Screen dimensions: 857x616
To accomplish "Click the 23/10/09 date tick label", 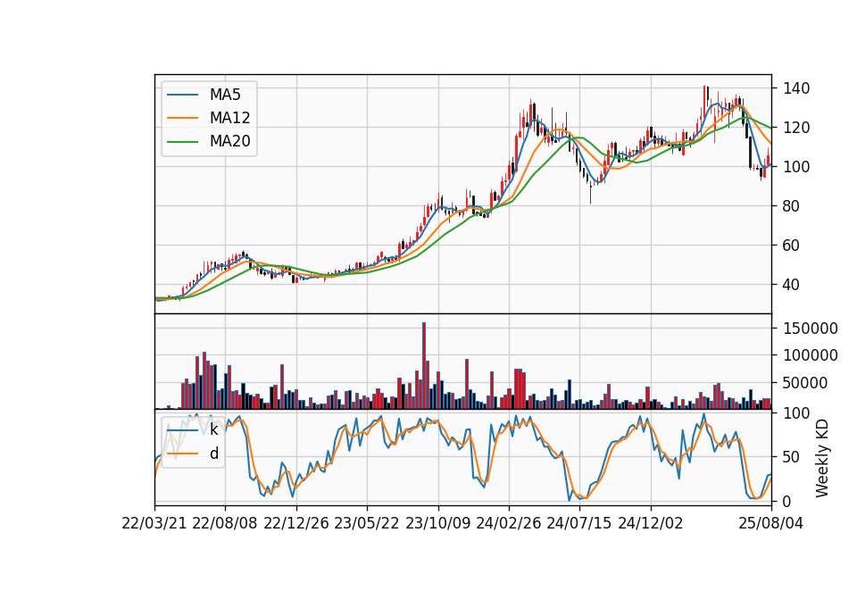I will pos(437,524).
